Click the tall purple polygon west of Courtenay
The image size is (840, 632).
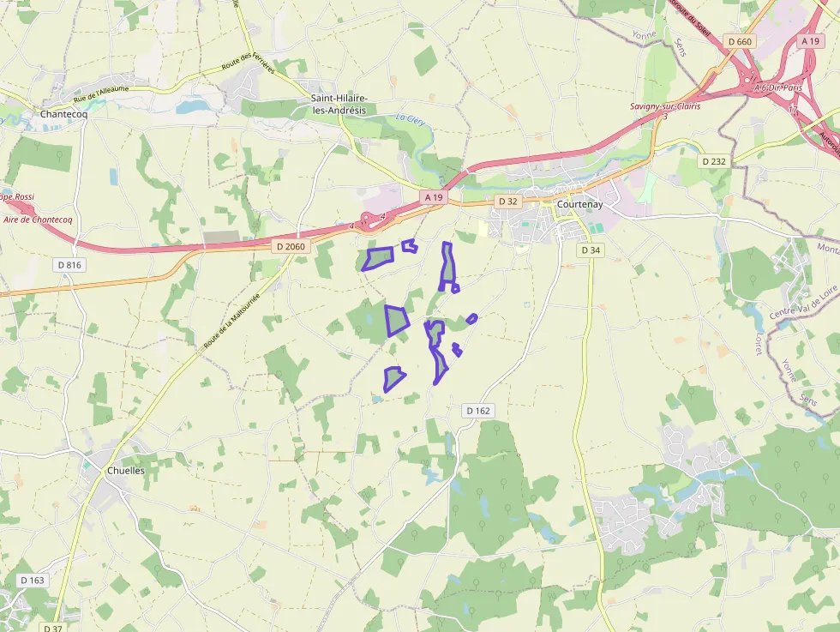(447, 266)
